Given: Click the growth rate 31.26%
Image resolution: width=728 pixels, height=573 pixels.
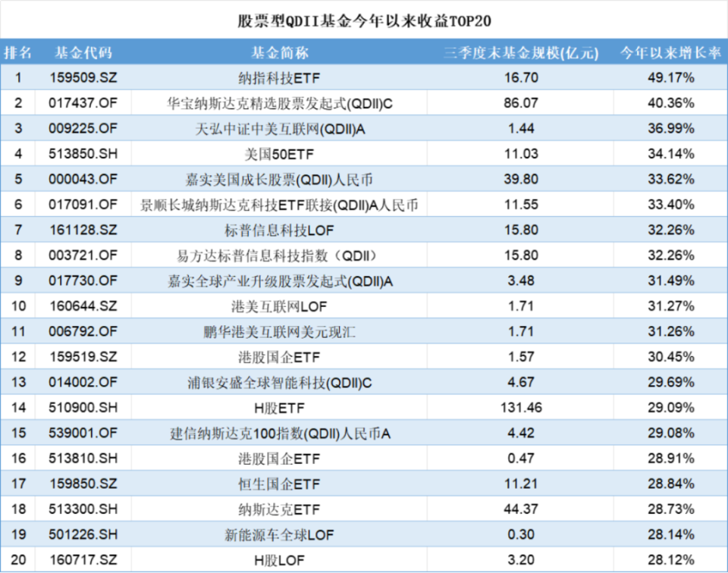Looking at the screenshot, I should click(671, 332).
